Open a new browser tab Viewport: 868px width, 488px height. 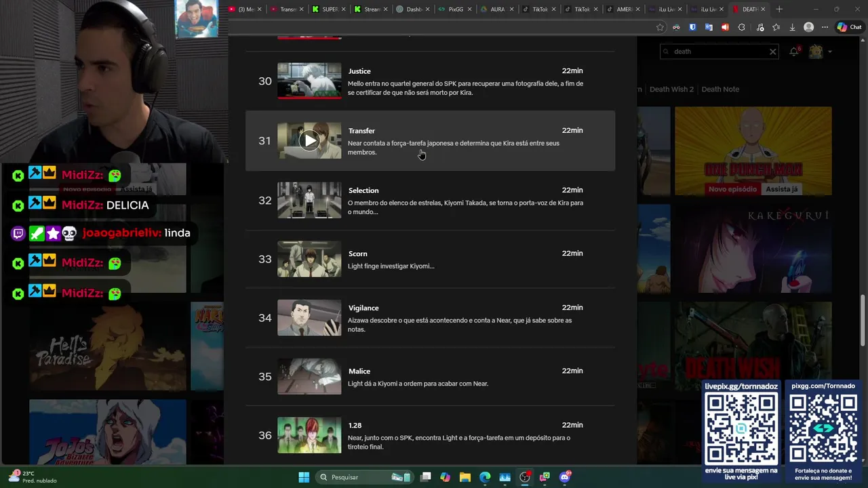tap(779, 9)
